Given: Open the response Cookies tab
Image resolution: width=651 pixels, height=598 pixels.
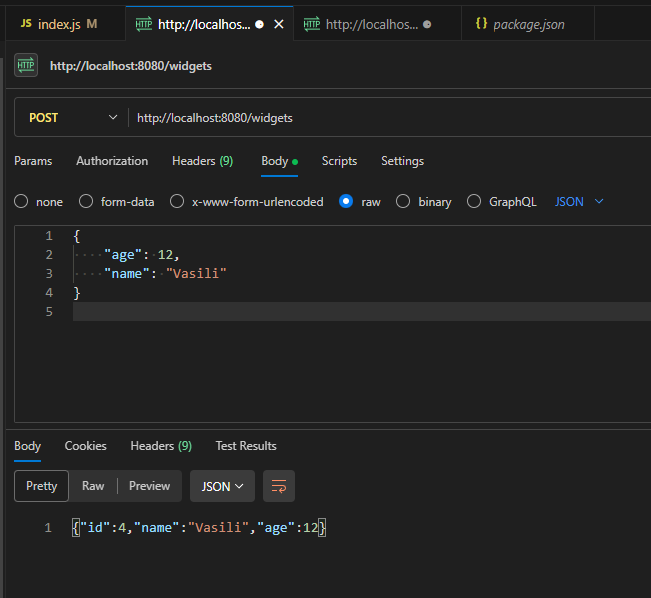Looking at the screenshot, I should pyautogui.click(x=86, y=446).
